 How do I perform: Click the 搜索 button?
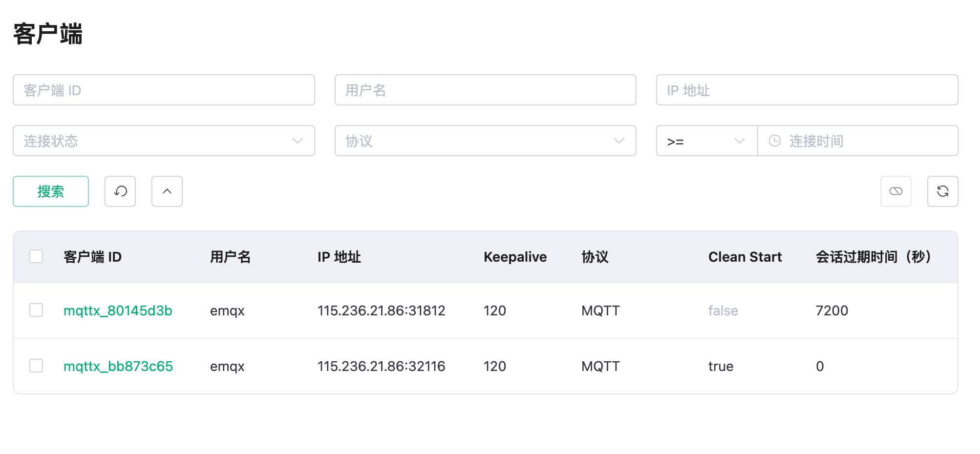tap(51, 191)
